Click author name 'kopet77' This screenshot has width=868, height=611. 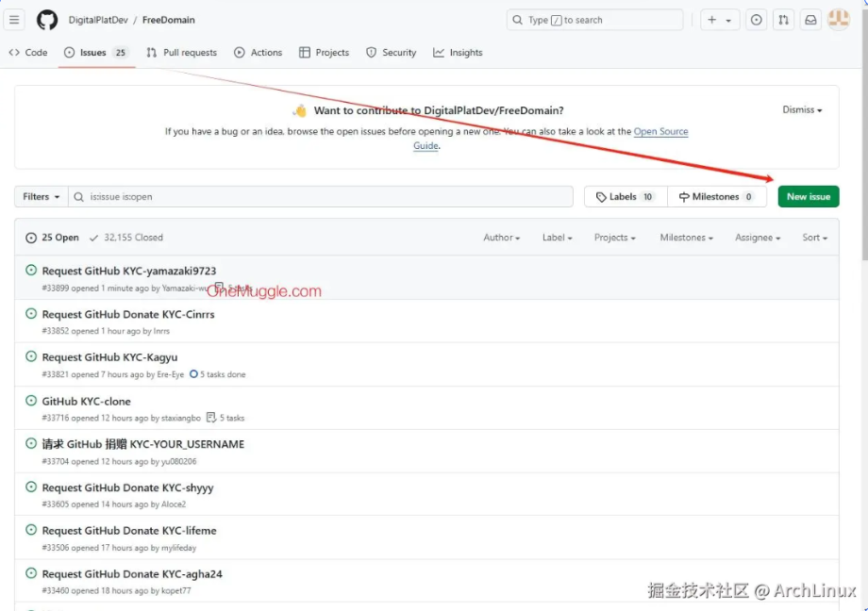click(x=176, y=590)
